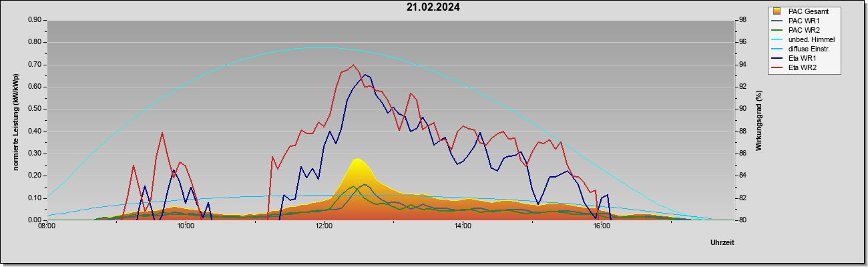Click the 12:00 tick on time axis
Viewport: 868px width, 267px height.
[x=324, y=226]
